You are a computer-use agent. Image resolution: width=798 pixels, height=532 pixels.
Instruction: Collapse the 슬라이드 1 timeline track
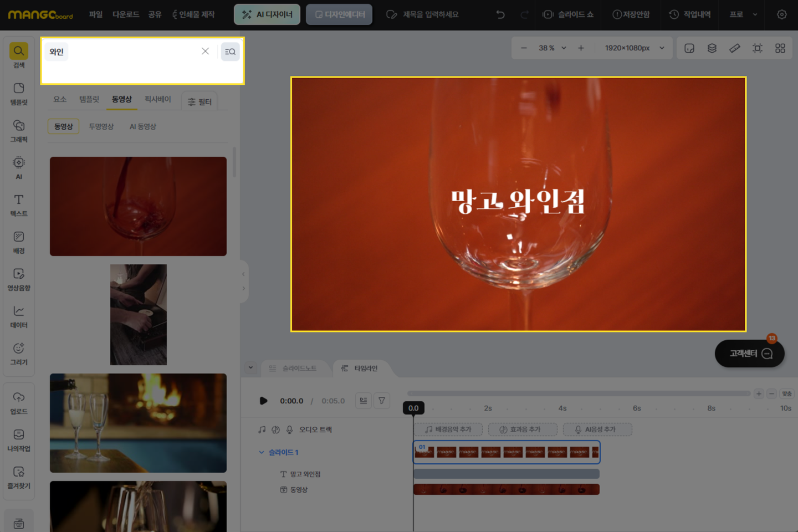262,452
